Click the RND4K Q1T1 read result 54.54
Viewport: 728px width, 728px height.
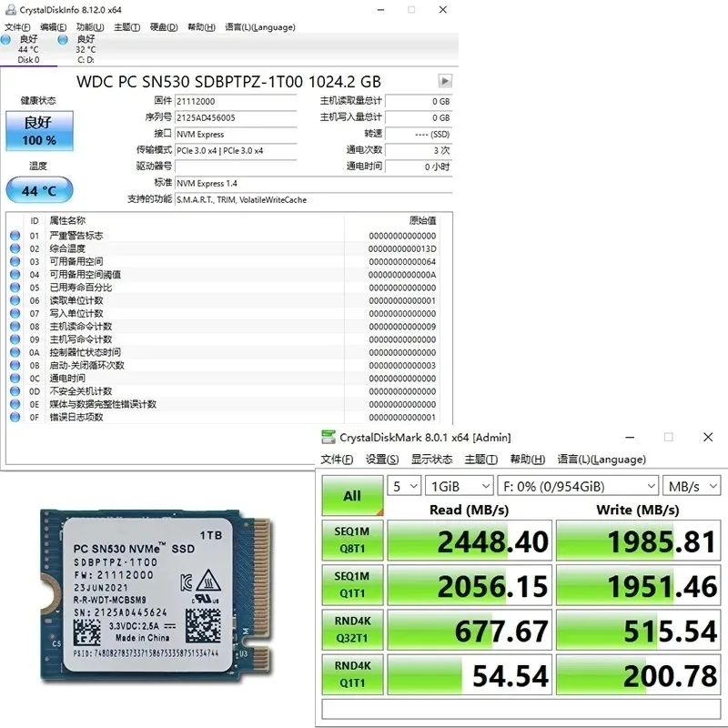tap(470, 675)
